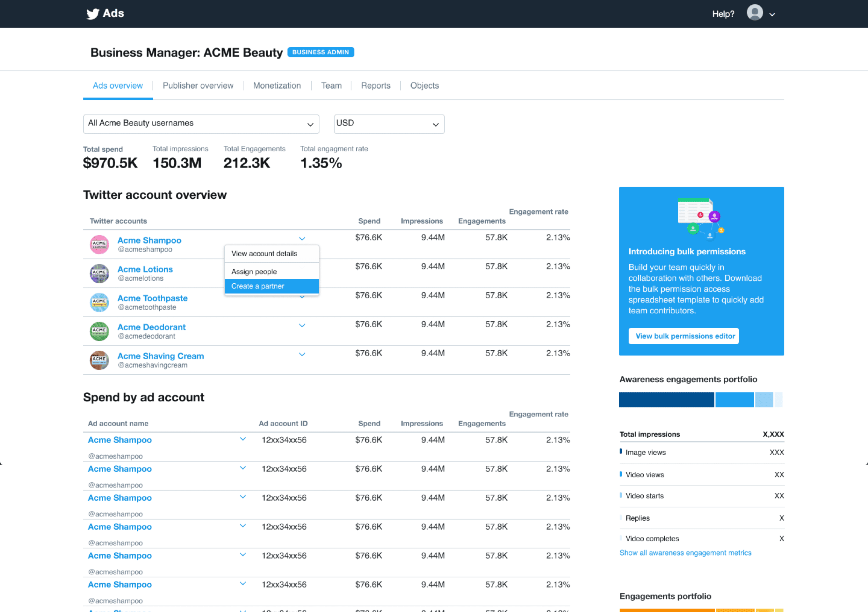Switch to the Reports tab
The width and height of the screenshot is (868, 612).
tap(375, 85)
